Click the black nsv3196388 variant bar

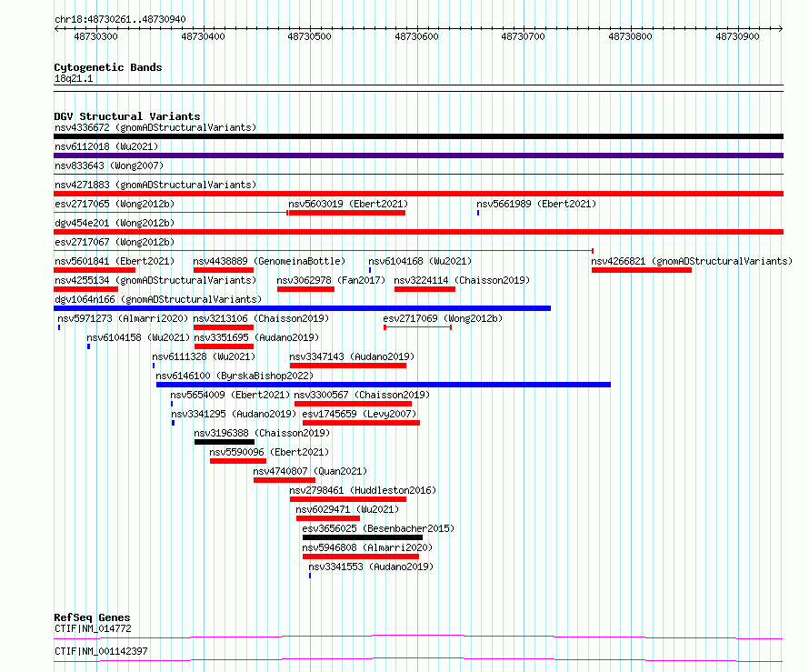click(225, 442)
